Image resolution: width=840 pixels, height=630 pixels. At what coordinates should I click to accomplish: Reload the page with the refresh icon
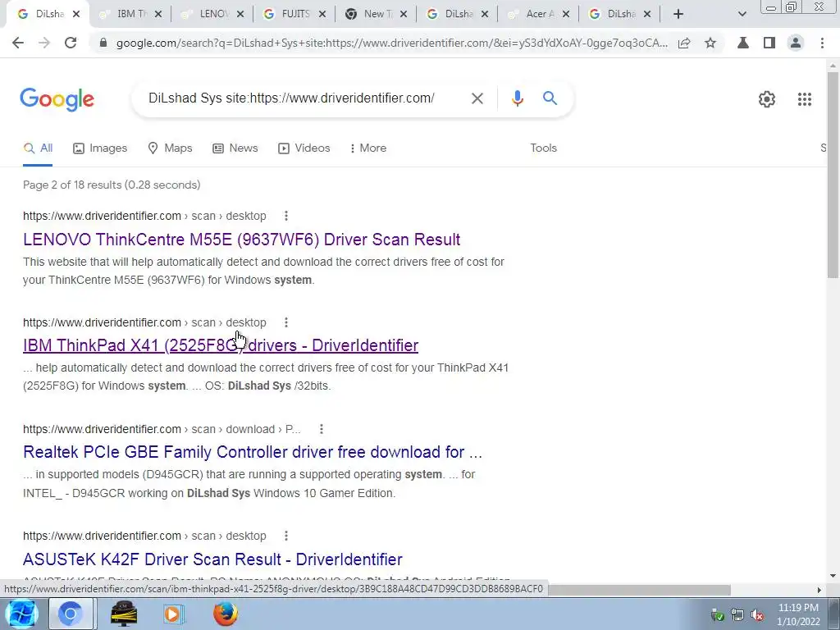point(71,43)
